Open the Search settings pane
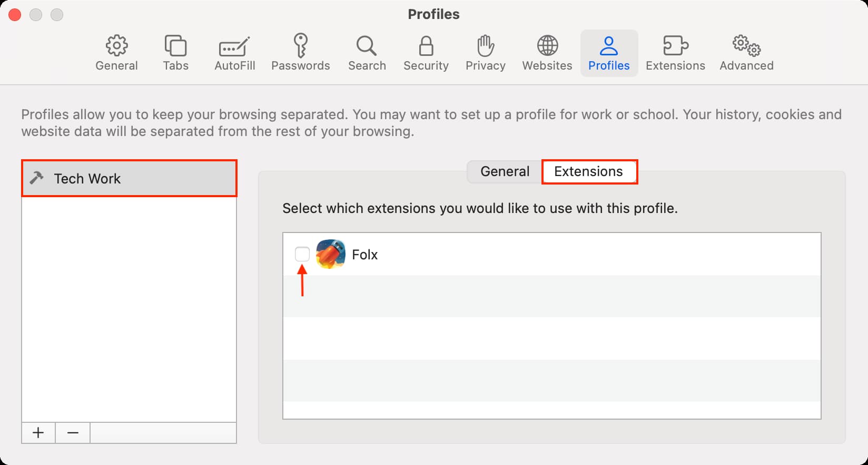868x465 pixels. pos(367,53)
